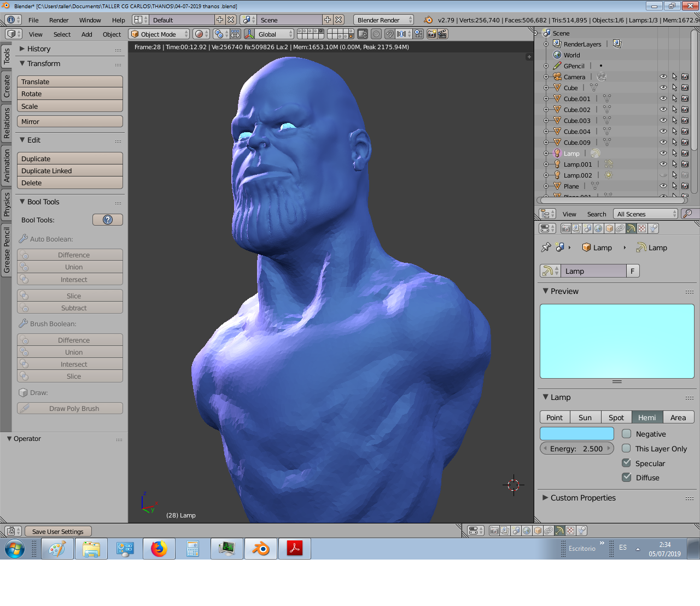Open the World properties tab globe icon

pyautogui.click(x=599, y=228)
